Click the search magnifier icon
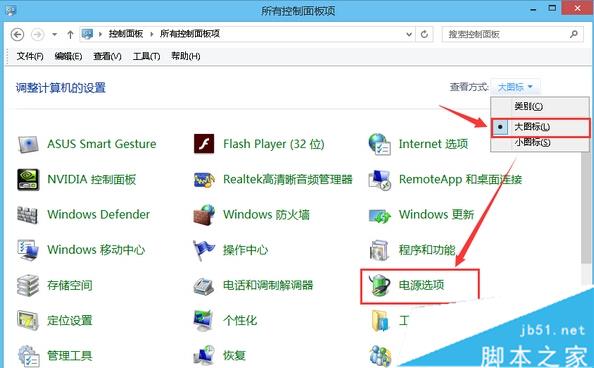The height and width of the screenshot is (368, 594). coord(574,34)
